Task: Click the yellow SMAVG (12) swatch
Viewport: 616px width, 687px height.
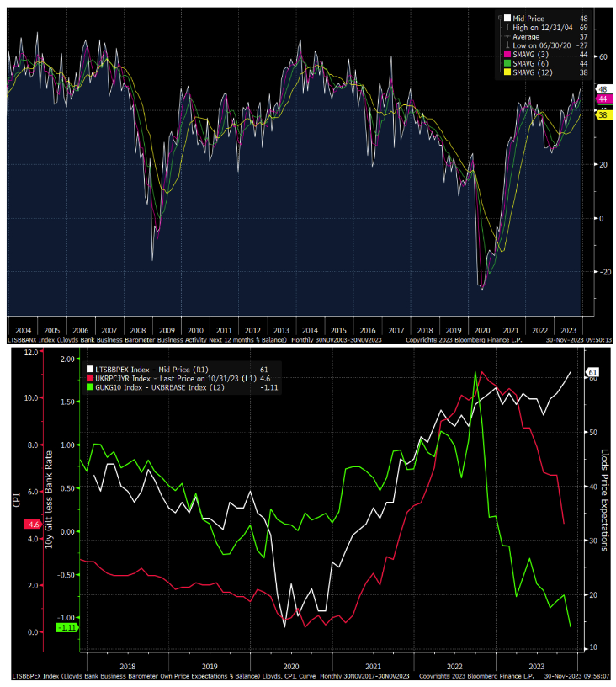Action: click(x=507, y=72)
